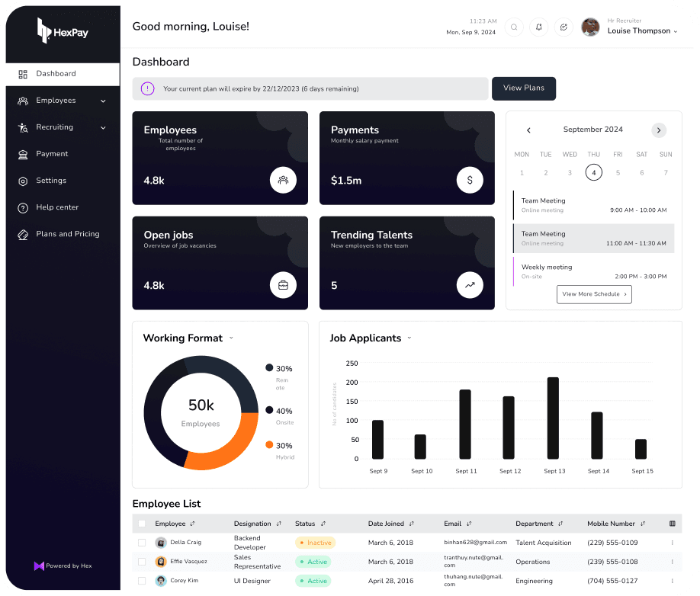700x596 pixels.
Task: Go to Help center in sidebar
Action: pos(57,207)
